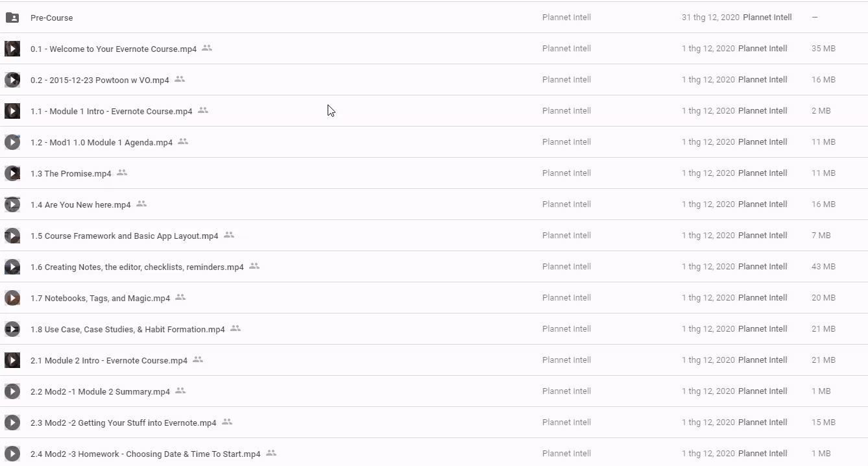Click thumbnail of 1.7 Notebooks, Tags video

pyautogui.click(x=12, y=298)
